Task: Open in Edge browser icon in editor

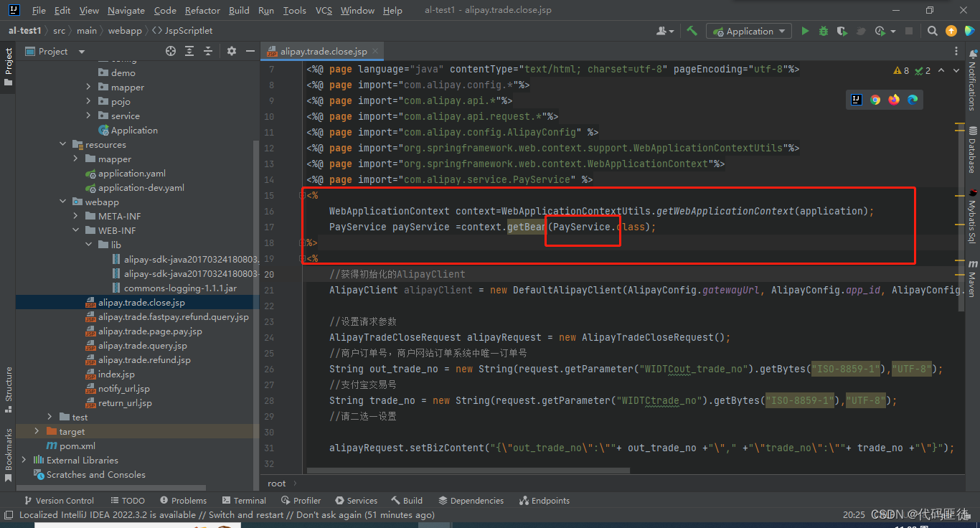Action: (x=913, y=100)
